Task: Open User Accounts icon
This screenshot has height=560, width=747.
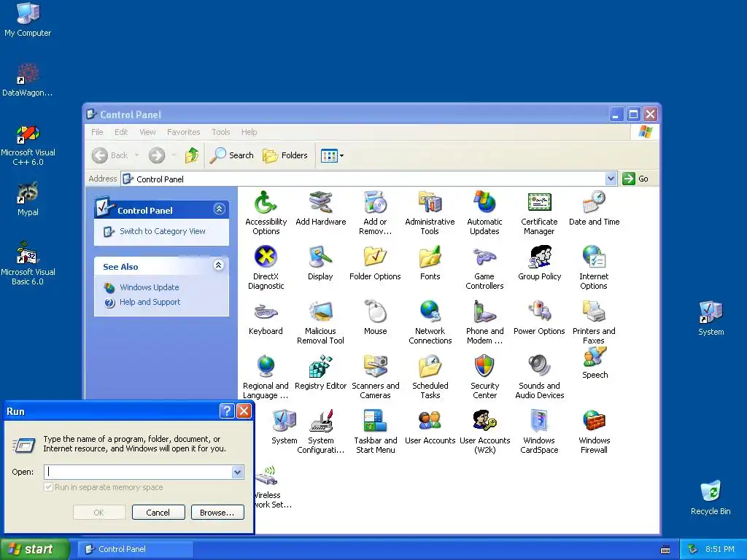Action: click(430, 427)
